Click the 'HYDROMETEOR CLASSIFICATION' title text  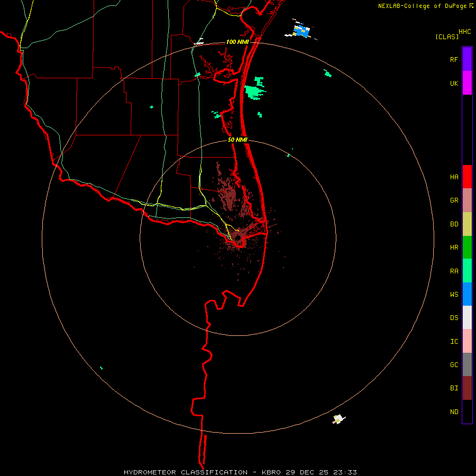pyautogui.click(x=186, y=472)
